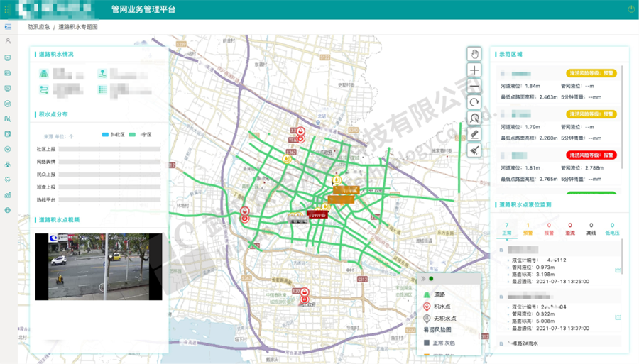Open the bar chart statistics sidebar icon
Image resolution: width=639 pixels, height=364 pixels.
point(8,195)
